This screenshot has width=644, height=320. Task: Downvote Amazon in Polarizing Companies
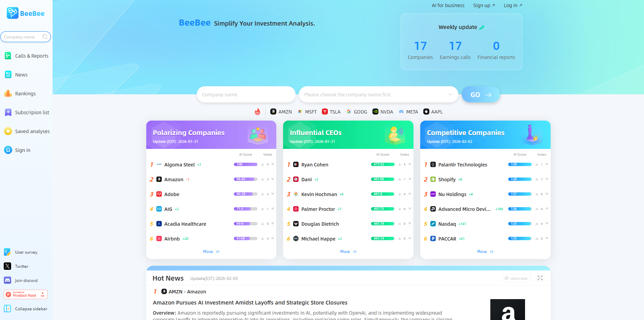pyautogui.click(x=273, y=179)
